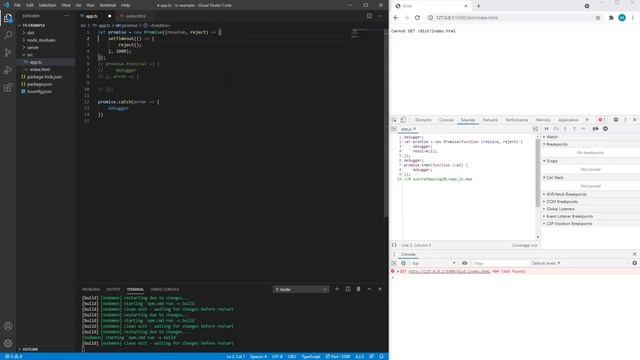The image size is (640, 360).
Task: Kill the terminal with trash icon
Action: [x=358, y=289]
